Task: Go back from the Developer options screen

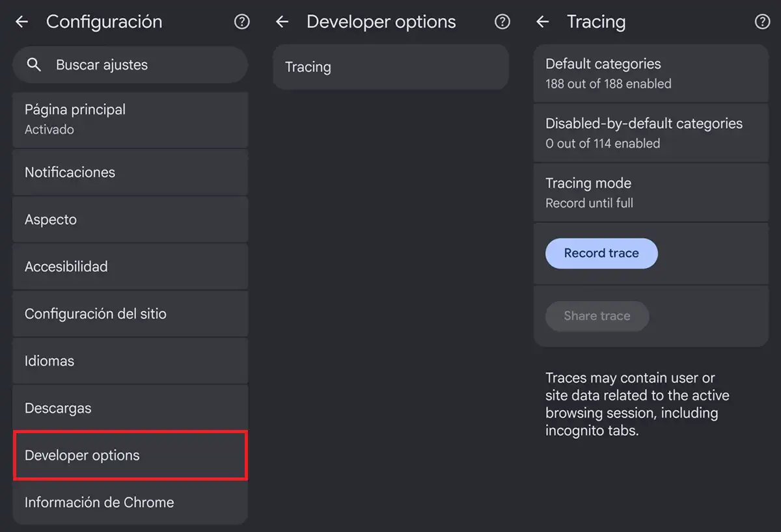Action: (x=282, y=22)
